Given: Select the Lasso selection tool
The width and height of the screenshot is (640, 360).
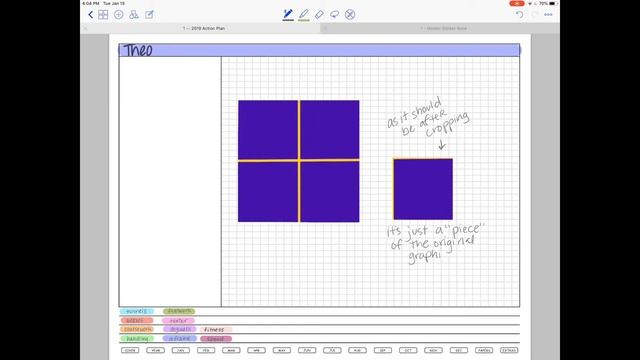Looking at the screenshot, I should pyautogui.click(x=334, y=15).
